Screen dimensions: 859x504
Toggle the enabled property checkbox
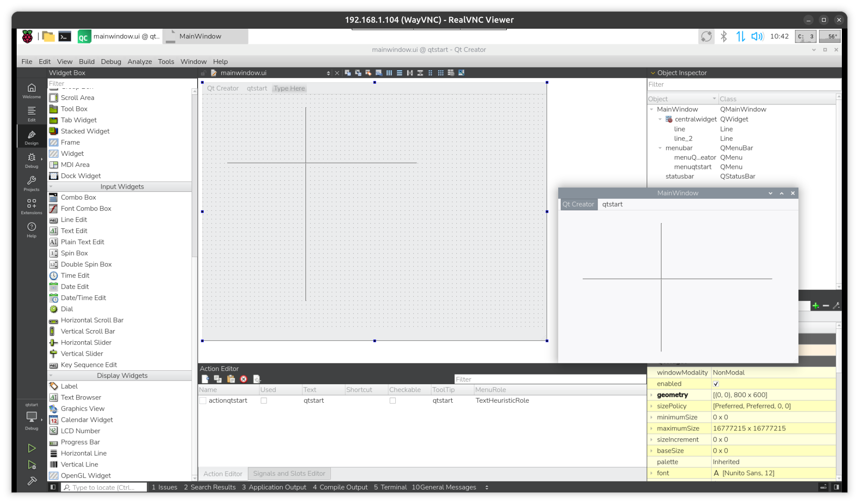(716, 384)
